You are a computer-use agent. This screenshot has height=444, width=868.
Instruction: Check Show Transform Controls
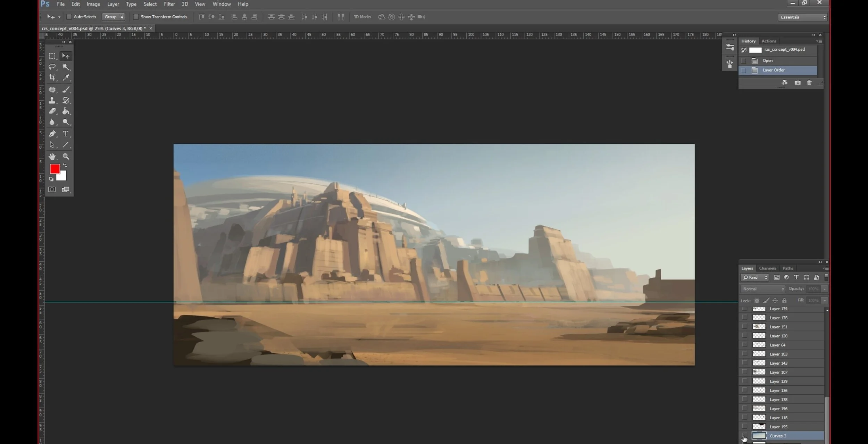click(x=136, y=17)
